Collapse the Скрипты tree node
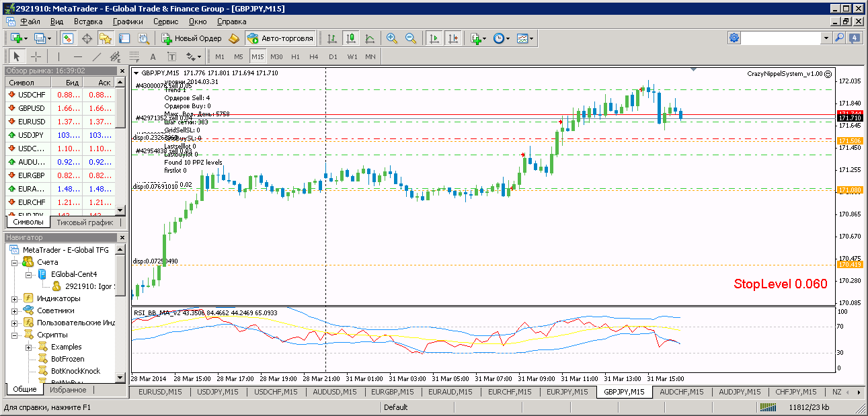The height and width of the screenshot is (416, 868). [x=15, y=335]
